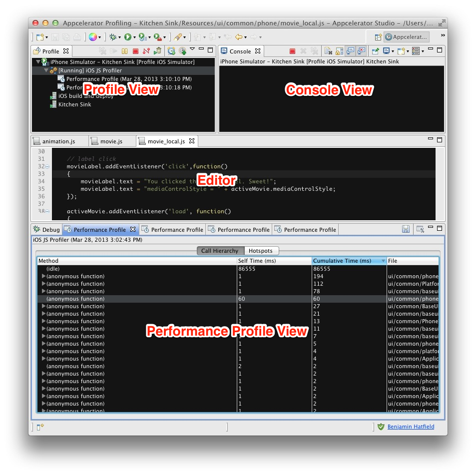
Task: Open the color theme picker icon
Action: click(x=92, y=37)
